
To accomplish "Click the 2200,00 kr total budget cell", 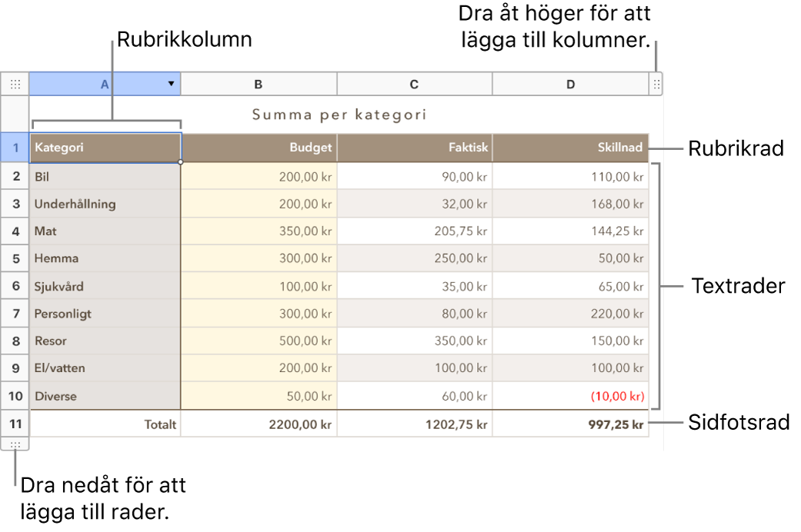I will point(259,424).
